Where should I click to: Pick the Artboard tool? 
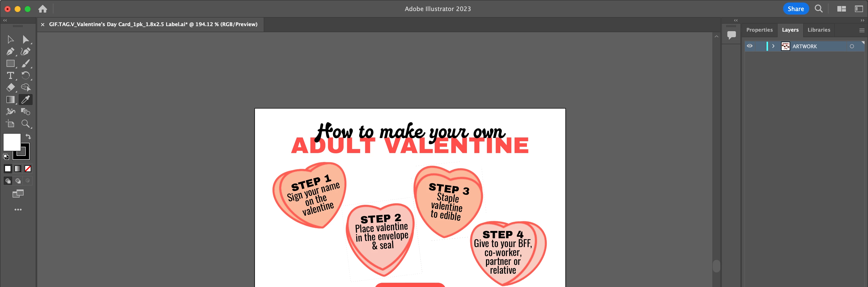tap(11, 123)
